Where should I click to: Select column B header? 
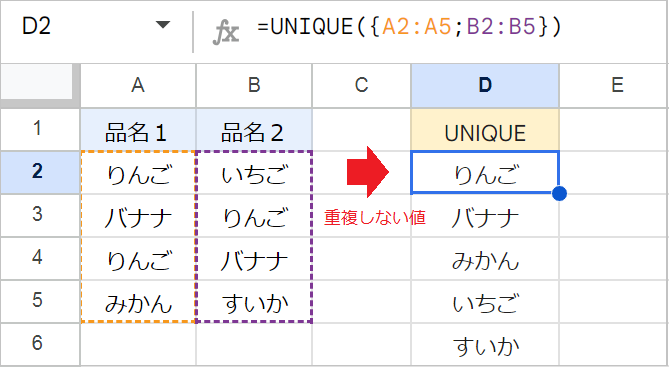click(254, 86)
